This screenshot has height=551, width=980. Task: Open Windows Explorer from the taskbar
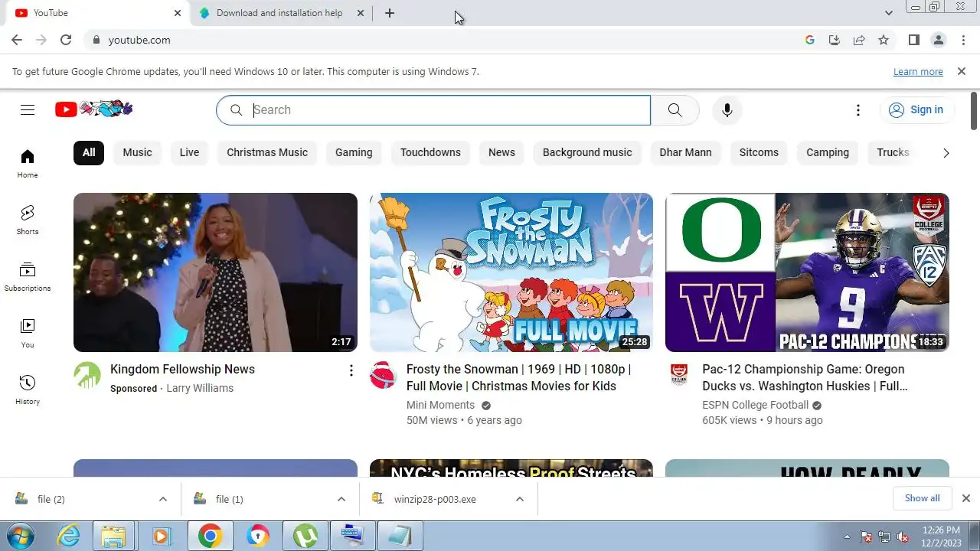click(113, 536)
